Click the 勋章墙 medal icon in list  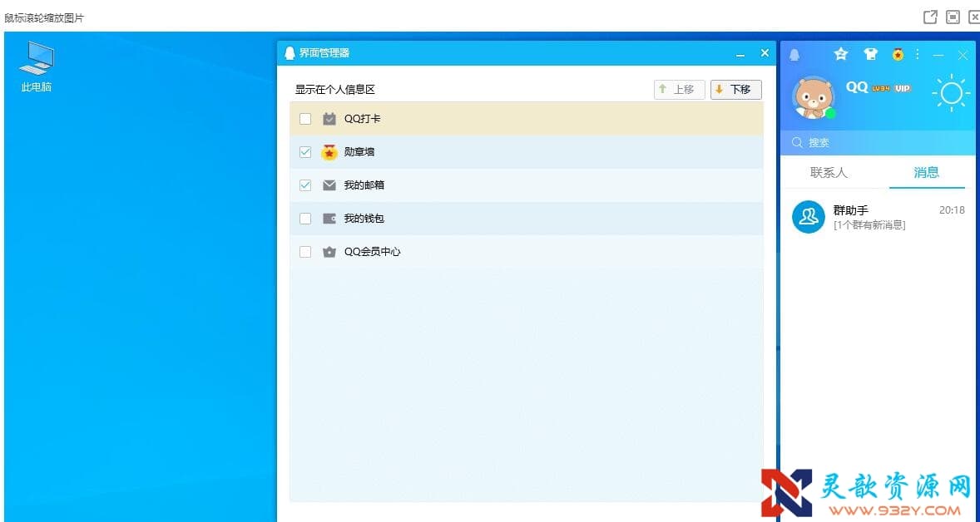(x=329, y=152)
